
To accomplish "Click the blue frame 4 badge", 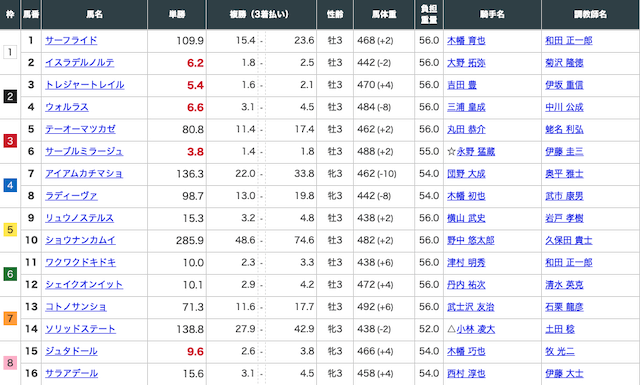I will coord(10,185).
